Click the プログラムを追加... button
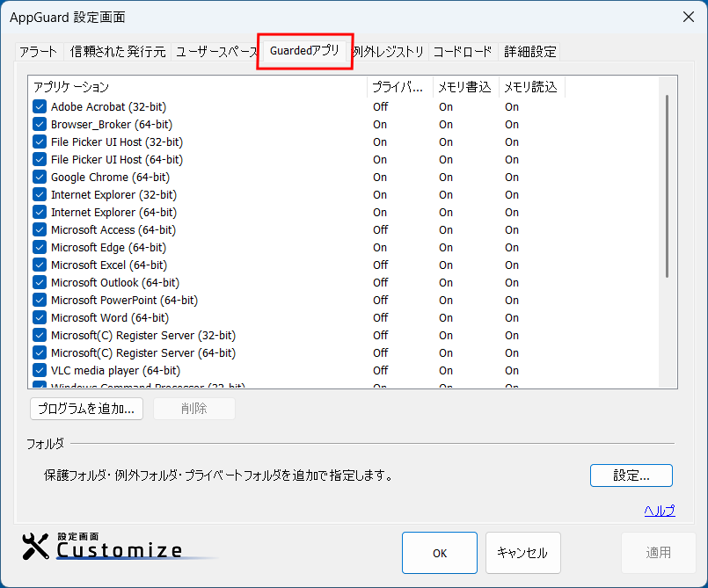This screenshot has width=708, height=588. (x=86, y=409)
